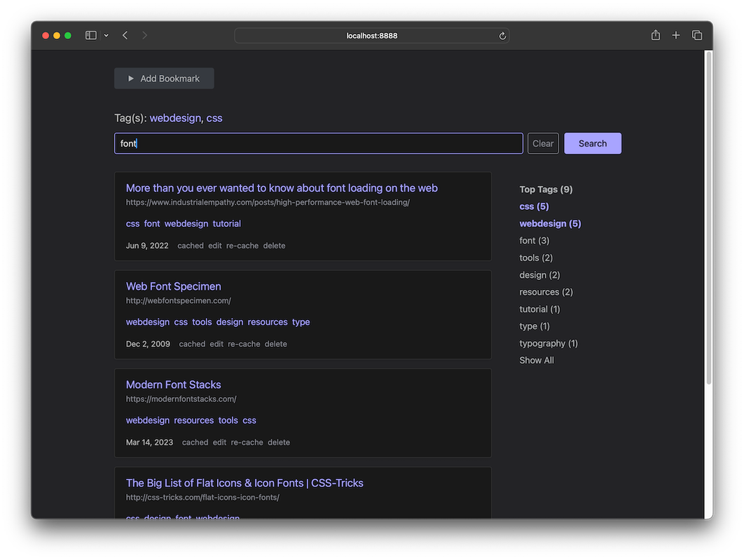Image resolution: width=744 pixels, height=560 pixels.
Task: Open cached copy of Jun 9, 2022 bookmark
Action: 191,246
